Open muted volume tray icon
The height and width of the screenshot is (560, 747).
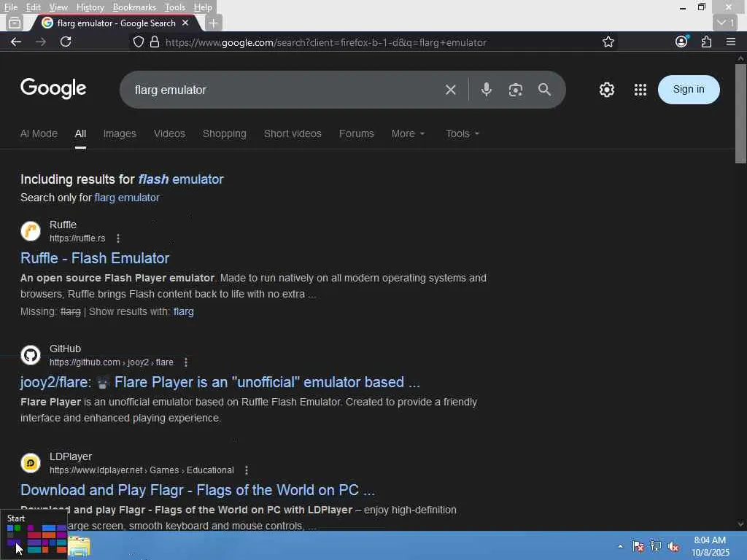point(673,546)
